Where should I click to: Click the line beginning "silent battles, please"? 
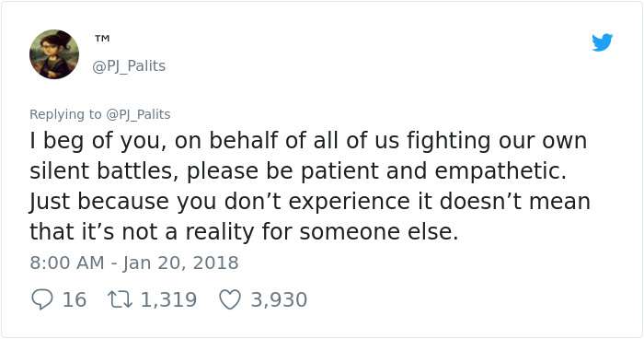click(298, 170)
